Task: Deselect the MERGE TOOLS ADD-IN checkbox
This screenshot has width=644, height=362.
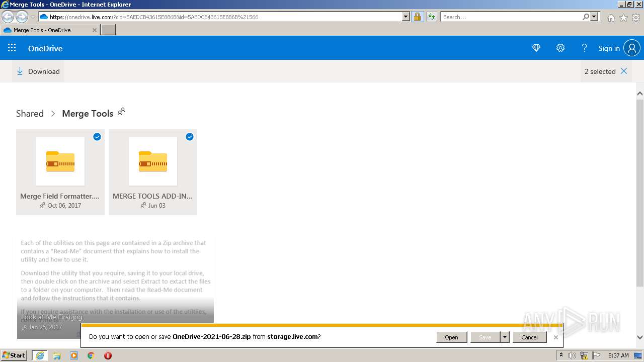Action: click(190, 137)
